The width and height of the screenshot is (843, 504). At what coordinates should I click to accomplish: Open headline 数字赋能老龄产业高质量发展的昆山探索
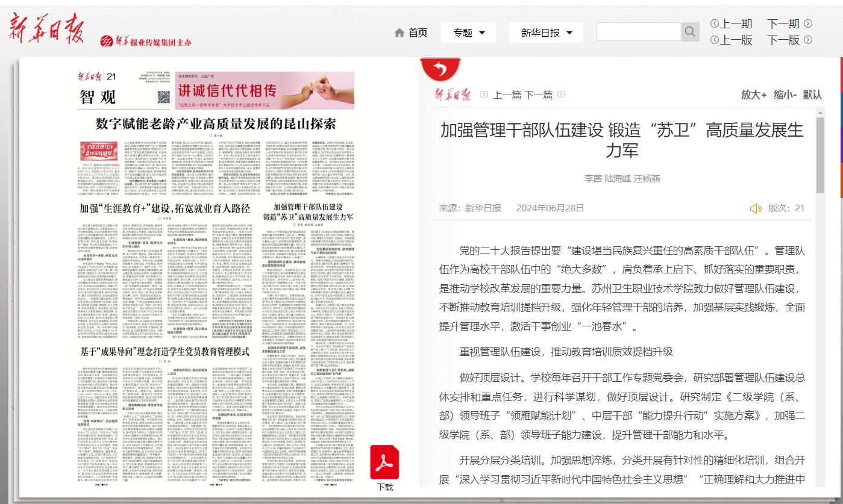217,125
